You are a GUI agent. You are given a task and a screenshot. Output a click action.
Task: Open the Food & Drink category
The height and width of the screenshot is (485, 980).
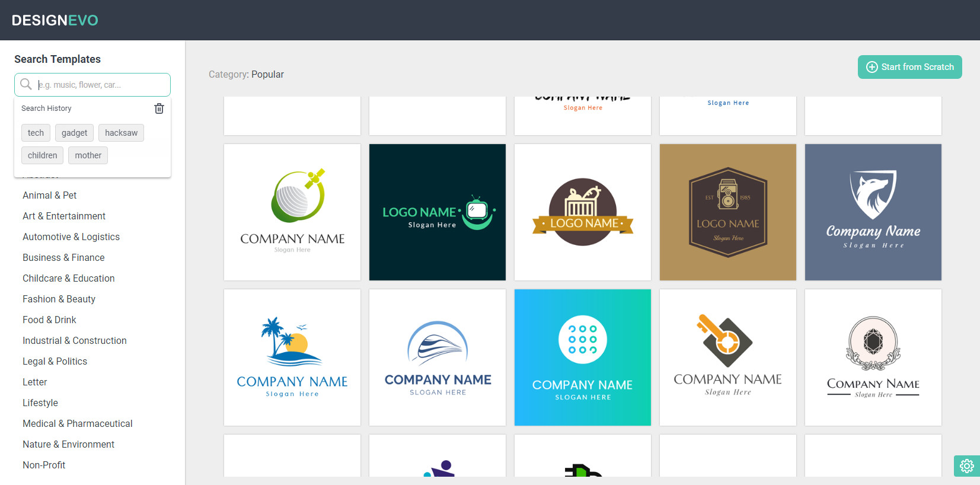[49, 320]
